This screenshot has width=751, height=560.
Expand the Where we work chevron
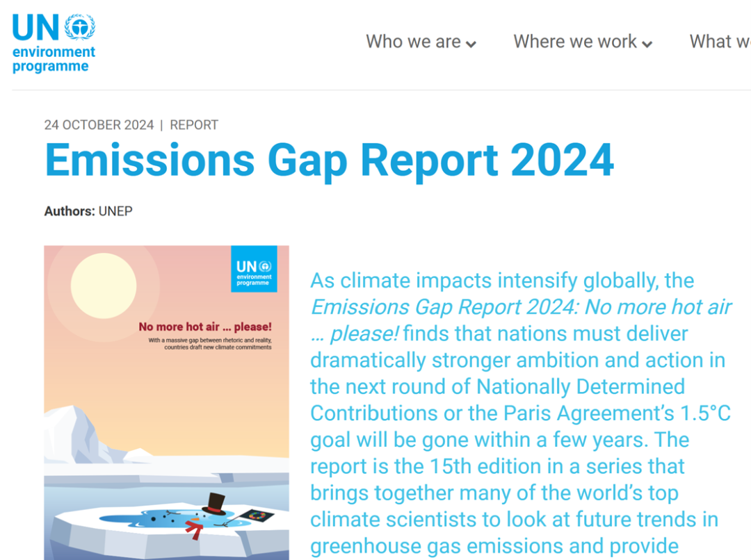tap(647, 44)
